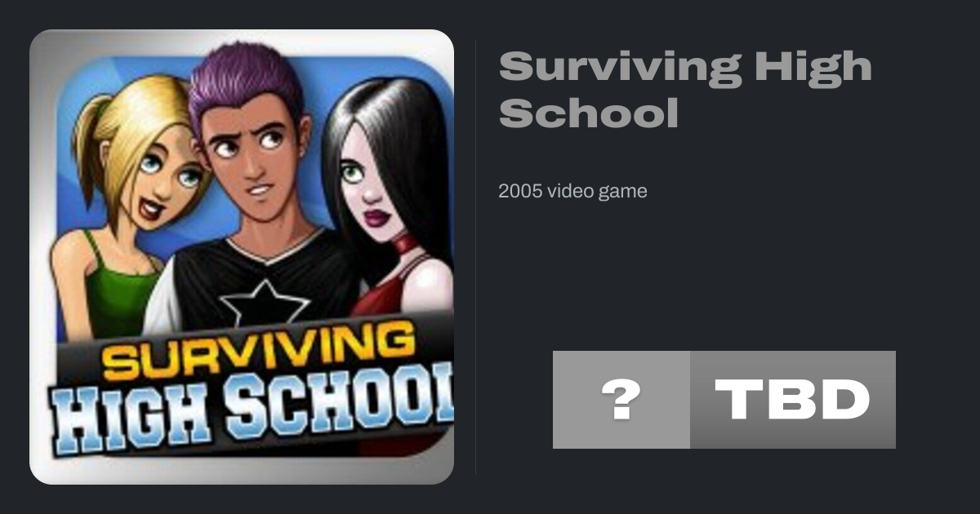Click the TBD rating label
The image size is (980, 514).
(x=793, y=400)
